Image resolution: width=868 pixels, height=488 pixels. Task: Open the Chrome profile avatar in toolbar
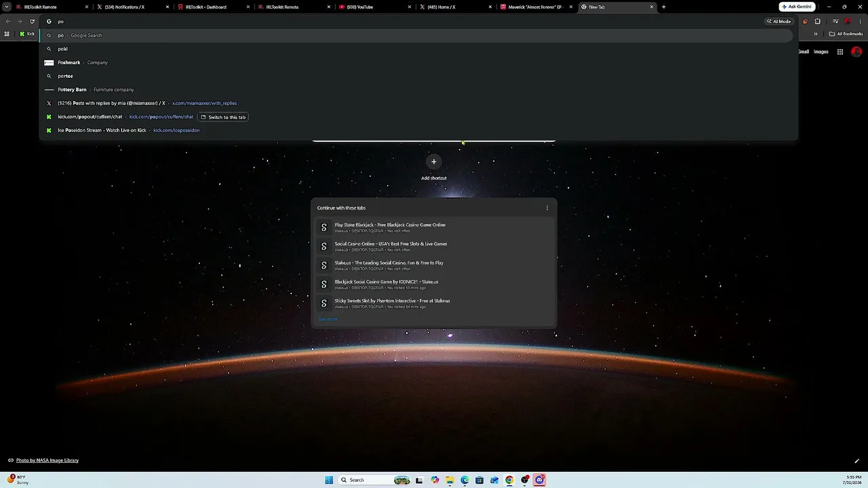click(x=848, y=21)
